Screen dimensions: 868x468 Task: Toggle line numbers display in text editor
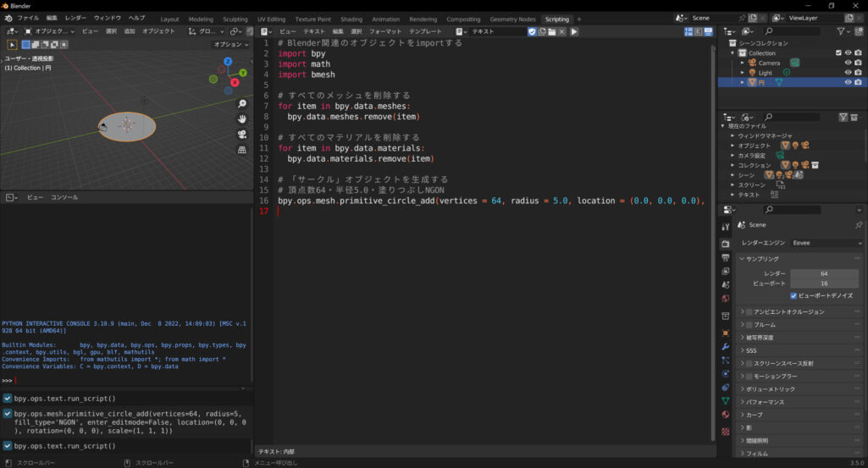pos(688,31)
